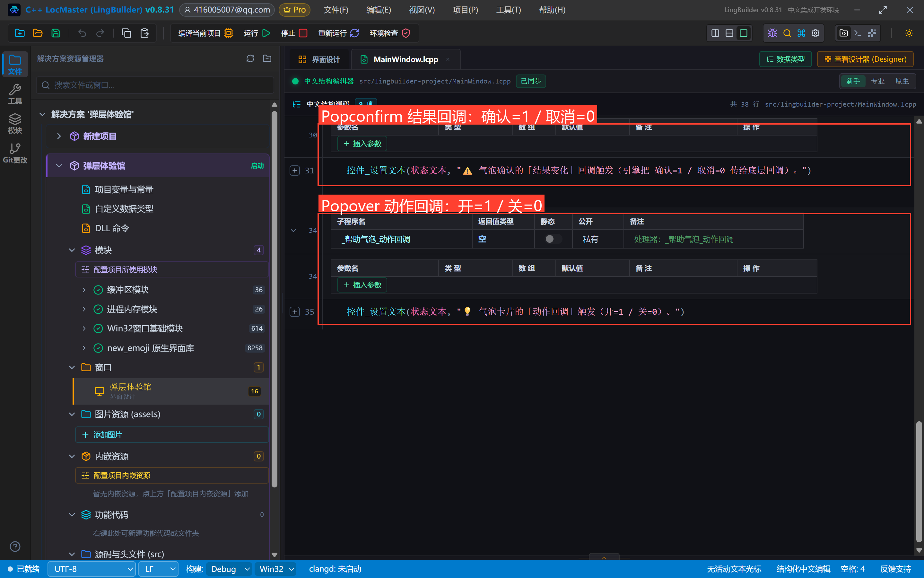Open the 工具(T) menu
This screenshot has height=578, width=924.
click(508, 10)
